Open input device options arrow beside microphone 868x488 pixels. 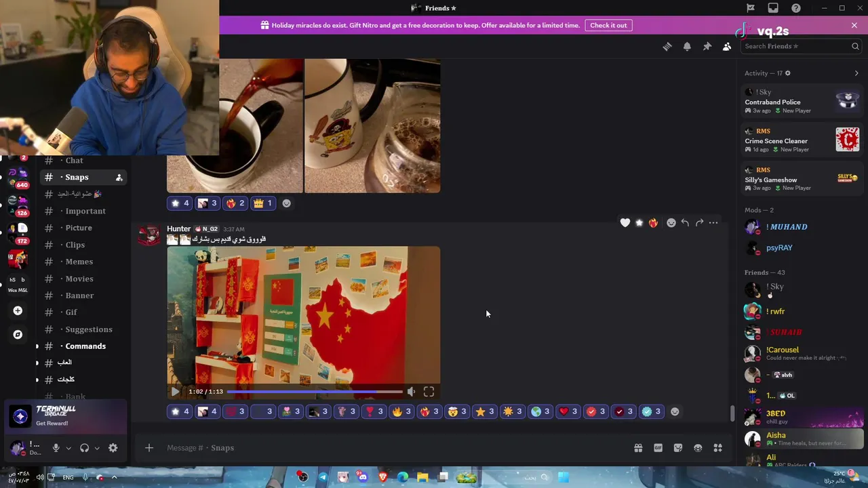coord(68,448)
